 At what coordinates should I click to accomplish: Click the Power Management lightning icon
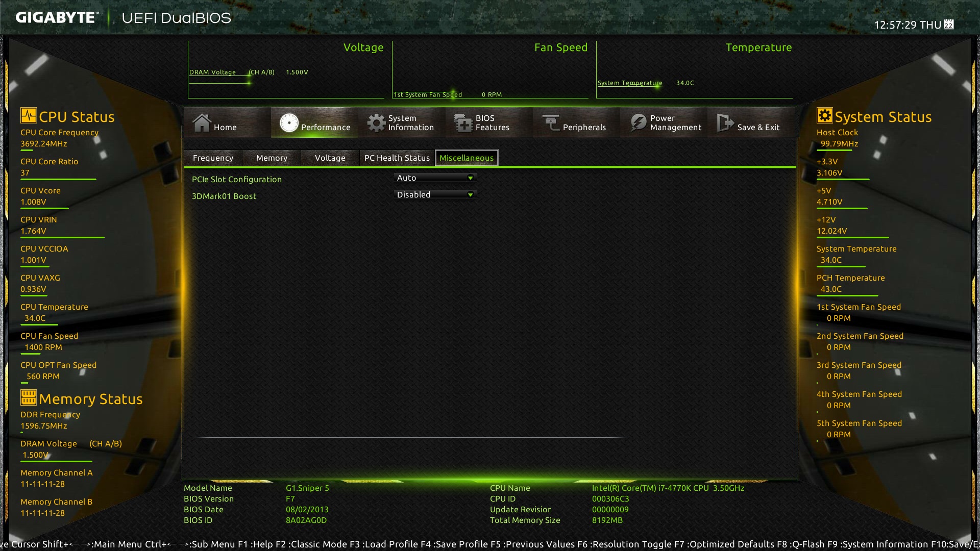click(x=638, y=123)
